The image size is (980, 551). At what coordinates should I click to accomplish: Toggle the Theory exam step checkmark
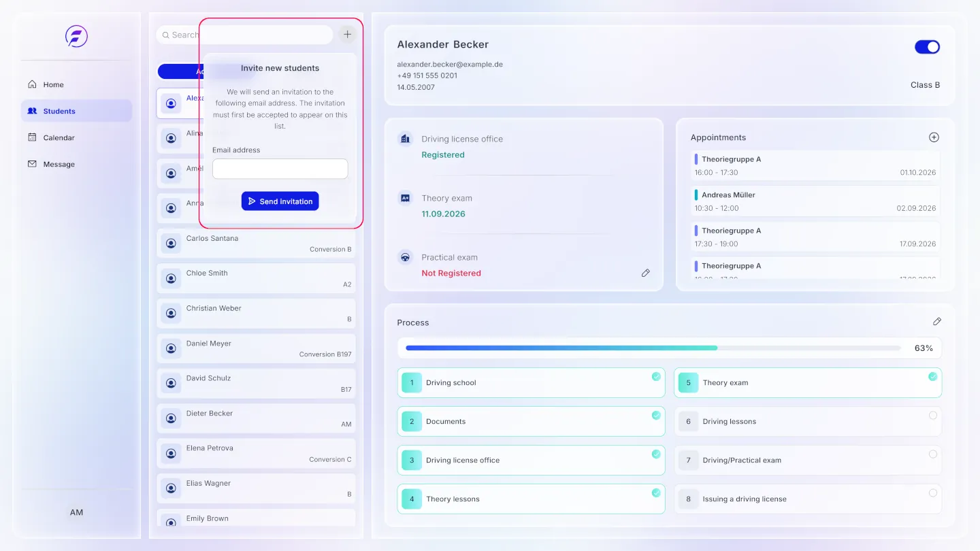point(933,376)
